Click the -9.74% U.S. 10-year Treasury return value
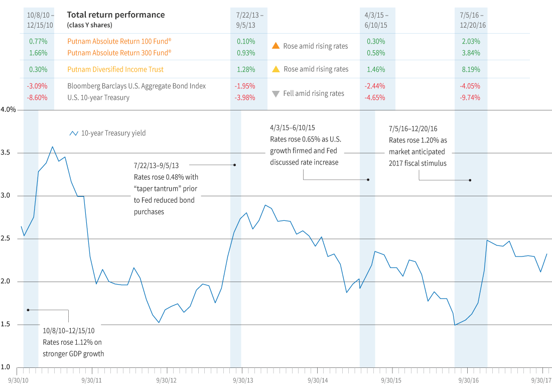This screenshot has width=552, height=392. pyautogui.click(x=470, y=97)
